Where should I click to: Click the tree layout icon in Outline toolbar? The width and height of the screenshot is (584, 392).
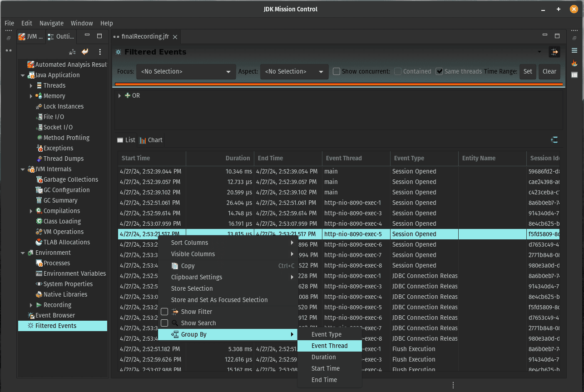(x=72, y=52)
